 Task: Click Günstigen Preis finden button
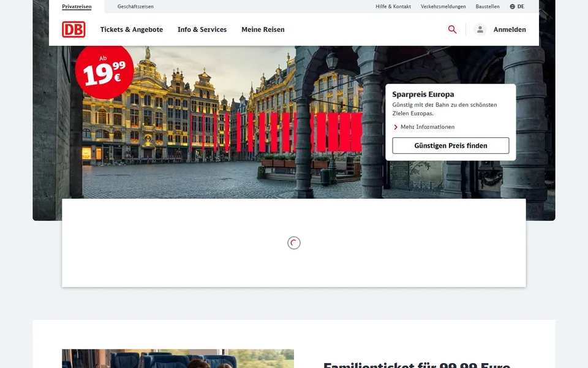(x=451, y=146)
